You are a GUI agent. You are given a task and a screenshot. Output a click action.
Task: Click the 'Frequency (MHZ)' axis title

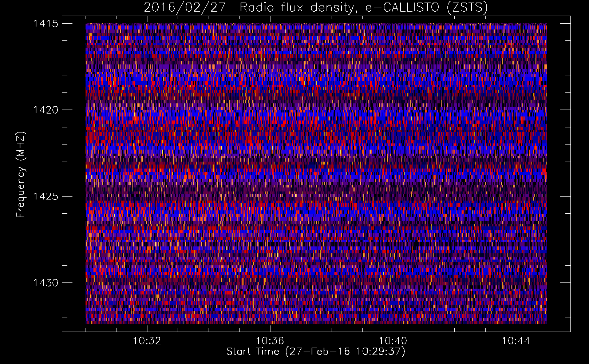[x=21, y=175]
